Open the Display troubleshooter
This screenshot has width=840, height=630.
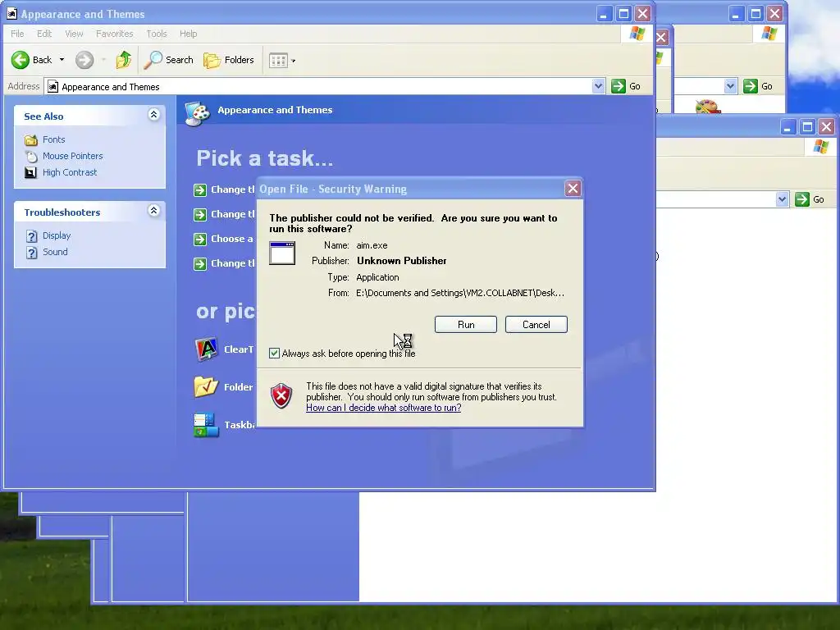pos(57,235)
